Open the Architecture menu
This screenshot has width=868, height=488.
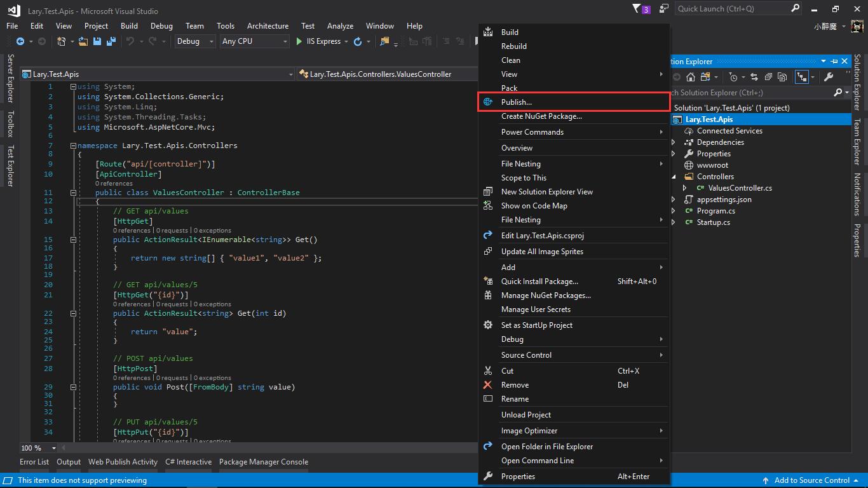coord(268,26)
